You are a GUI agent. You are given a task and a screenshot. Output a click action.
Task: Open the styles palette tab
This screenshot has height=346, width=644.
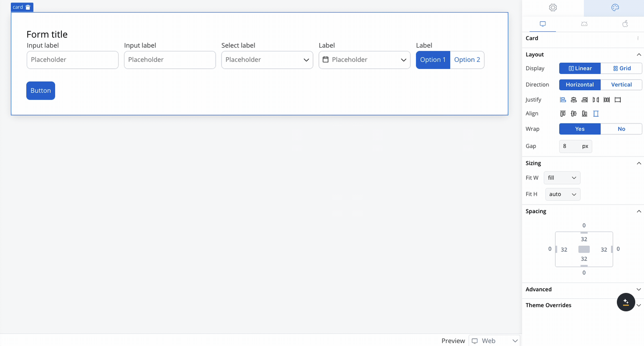pos(615,8)
